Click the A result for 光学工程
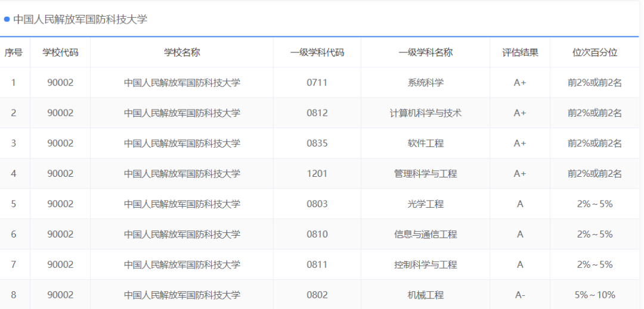This screenshot has width=644, height=309. tap(520, 204)
